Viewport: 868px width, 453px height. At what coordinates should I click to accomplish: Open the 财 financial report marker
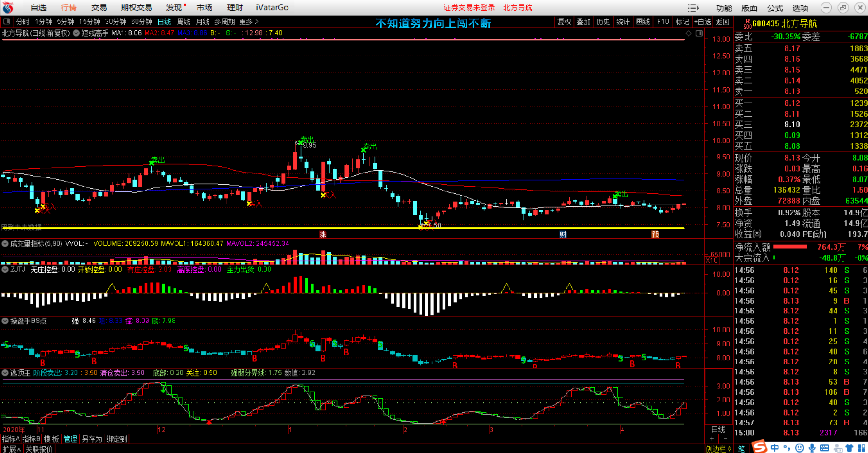(563, 234)
